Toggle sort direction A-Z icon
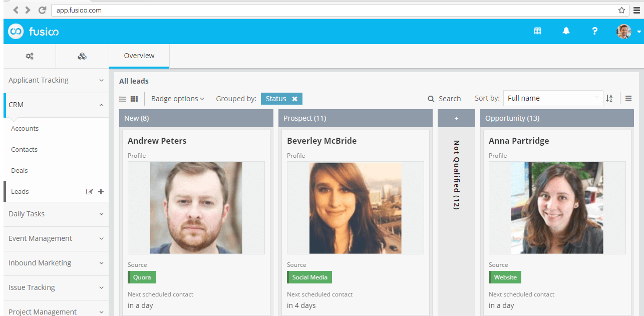 pyautogui.click(x=609, y=99)
